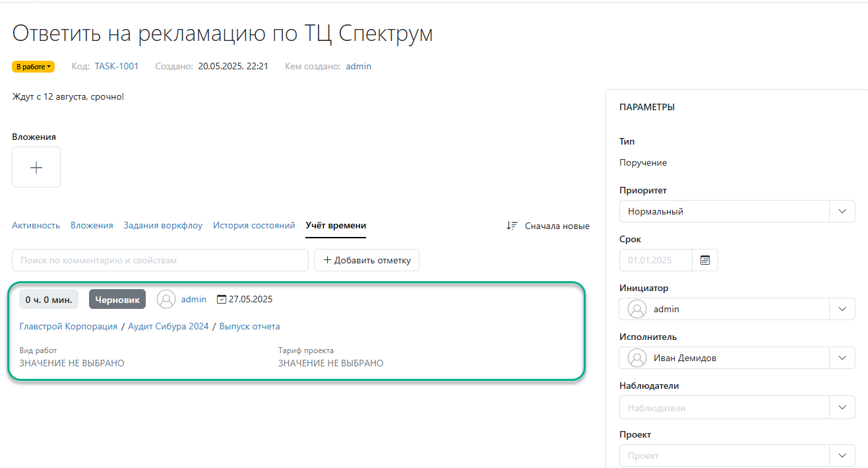Screen dimensions: 868x468
Task: Expand the Приоритет dropdown arrow
Action: pos(842,211)
